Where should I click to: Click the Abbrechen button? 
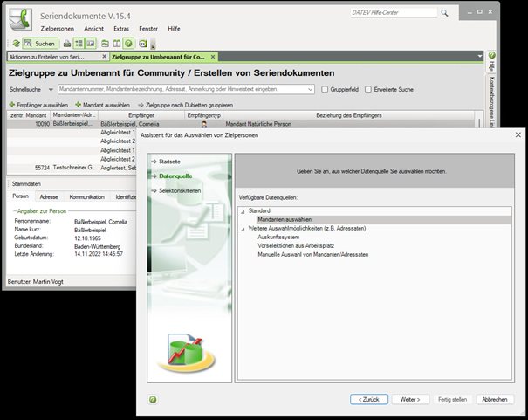click(x=494, y=399)
